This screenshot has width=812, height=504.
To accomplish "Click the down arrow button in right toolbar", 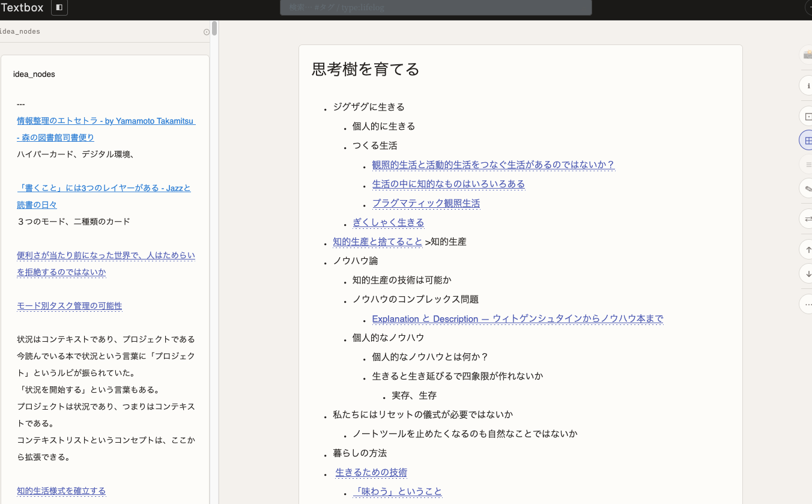I will [x=806, y=273].
